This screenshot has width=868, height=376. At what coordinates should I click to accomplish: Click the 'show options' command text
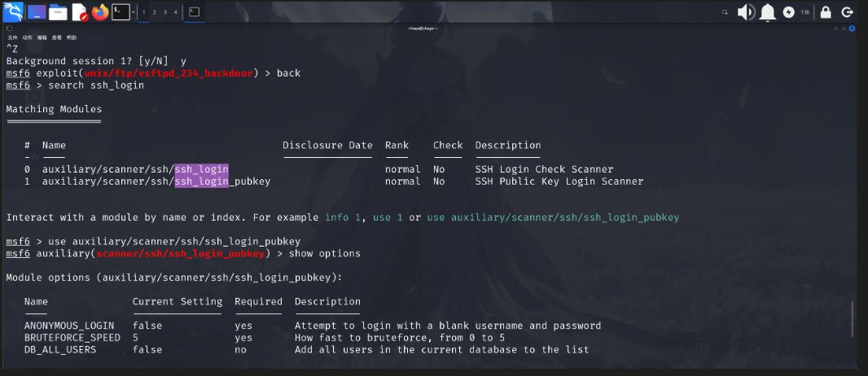coord(324,254)
